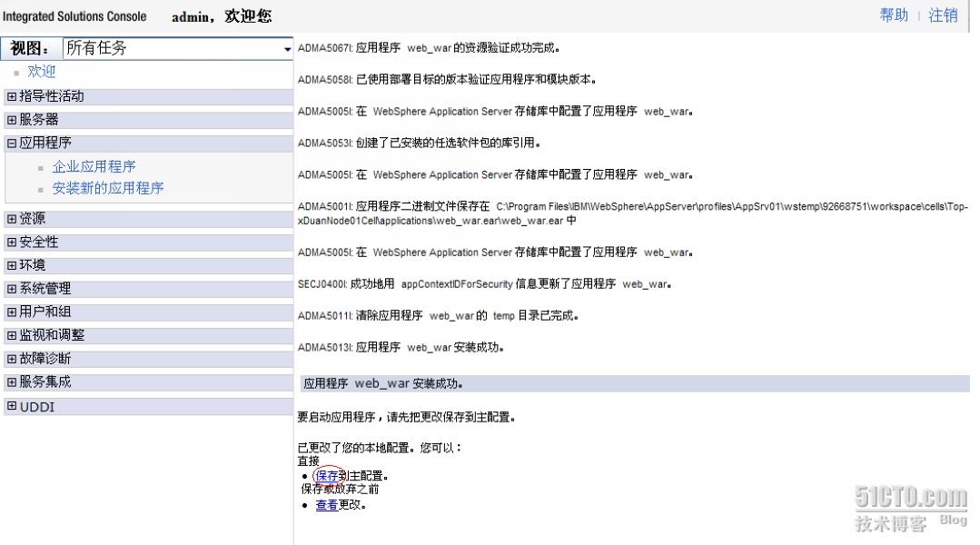Expand the 用户和组 section
980x545 pixels.
tap(40, 312)
